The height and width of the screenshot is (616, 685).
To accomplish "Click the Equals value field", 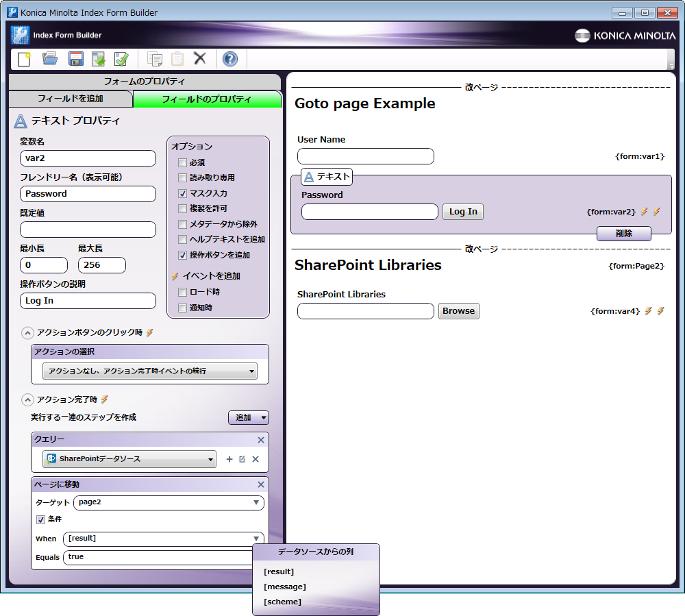I will click(158, 558).
